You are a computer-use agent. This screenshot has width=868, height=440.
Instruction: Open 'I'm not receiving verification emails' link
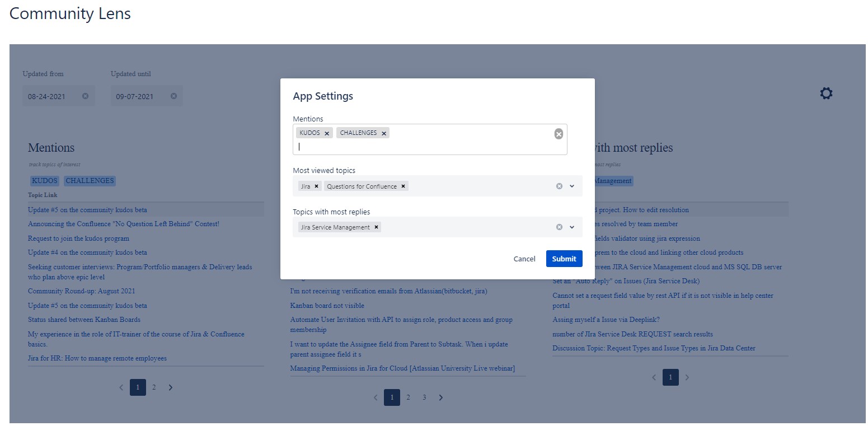388,291
